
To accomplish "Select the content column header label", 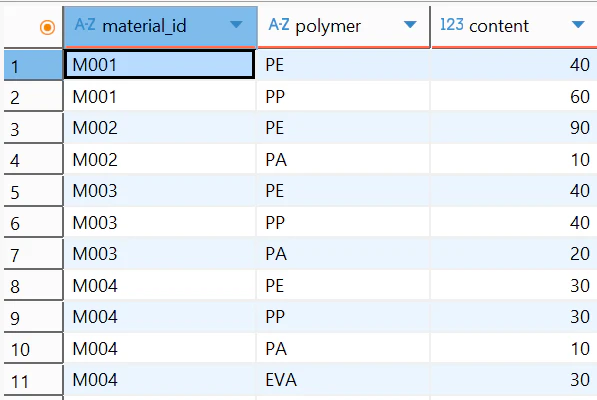I will pos(499,26).
